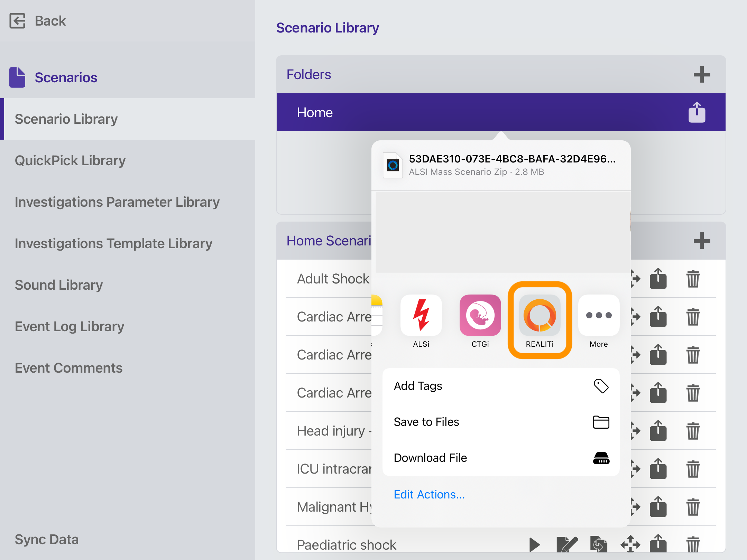Open the Sound Library section
The image size is (747, 560).
click(58, 285)
